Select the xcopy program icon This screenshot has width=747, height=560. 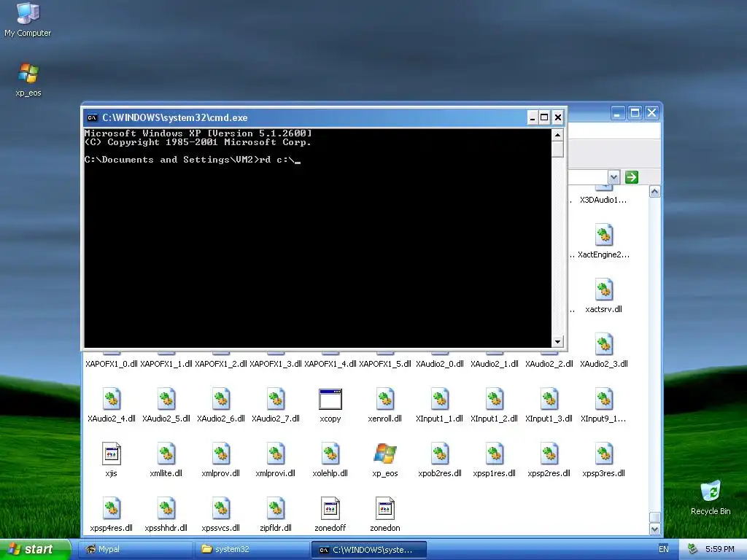330,399
